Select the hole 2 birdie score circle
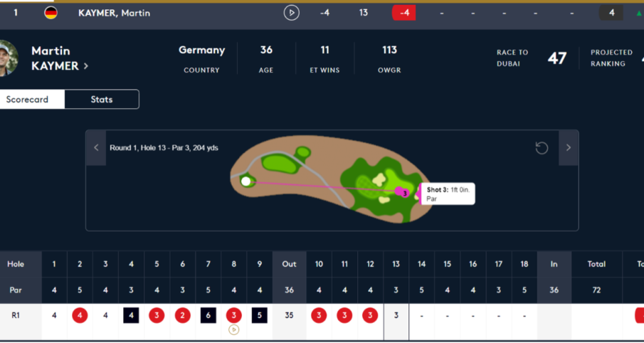644x343 pixels. point(80,315)
